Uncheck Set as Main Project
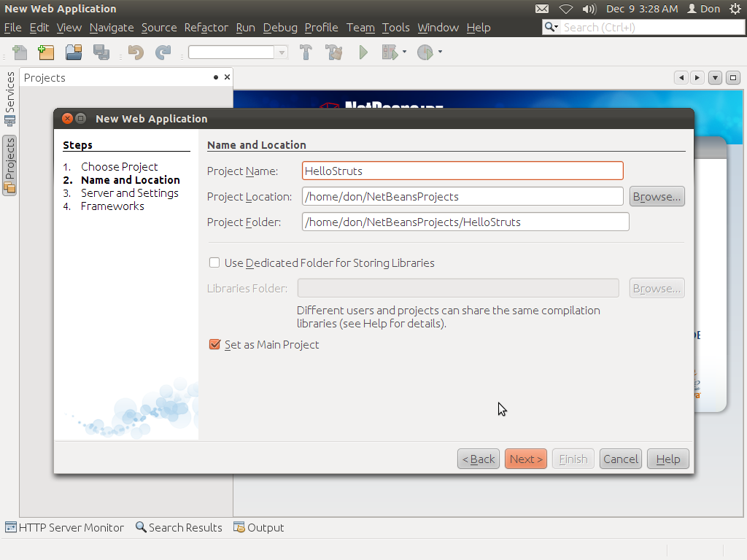Screen dimensions: 747x560 pos(214,345)
